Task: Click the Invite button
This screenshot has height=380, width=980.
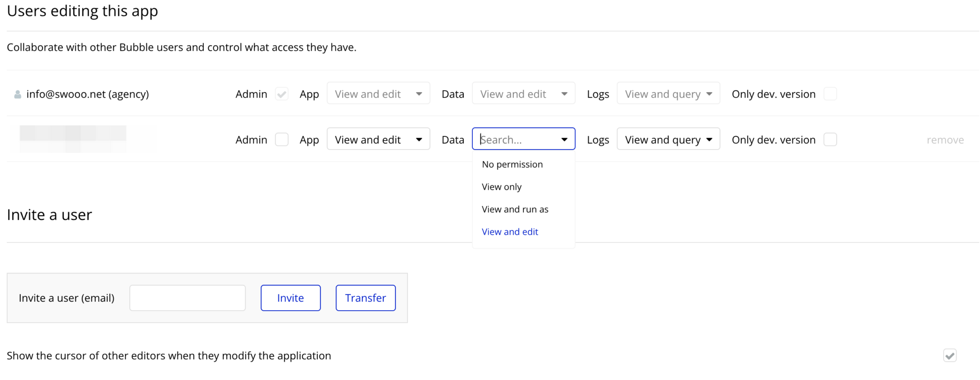Action: (290, 298)
